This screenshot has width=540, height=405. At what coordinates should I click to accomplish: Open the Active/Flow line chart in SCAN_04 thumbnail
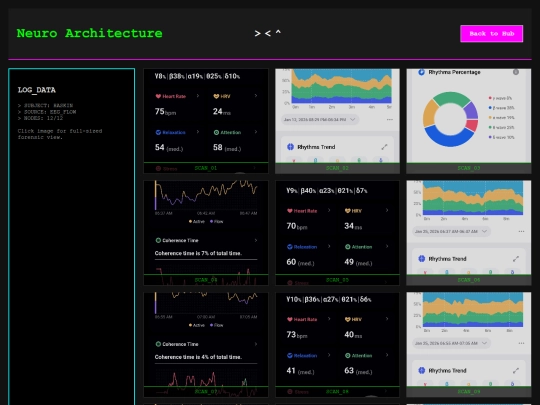pos(206,195)
